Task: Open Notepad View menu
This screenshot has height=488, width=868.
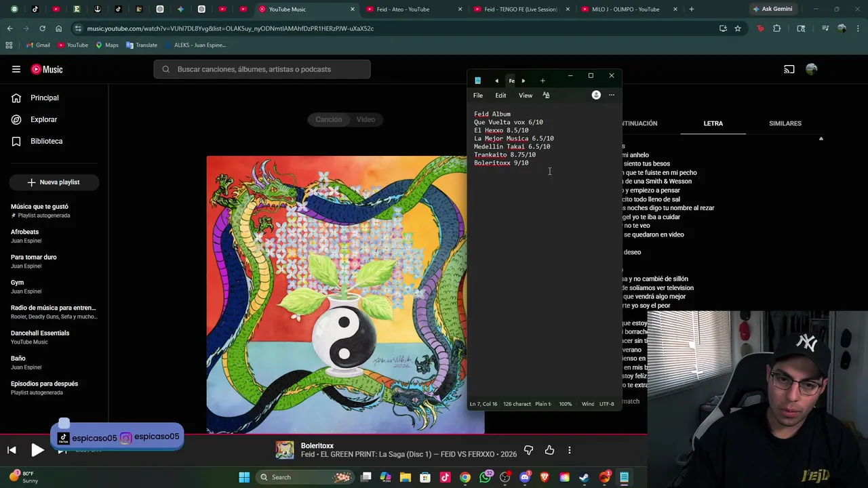Action: [526, 96]
